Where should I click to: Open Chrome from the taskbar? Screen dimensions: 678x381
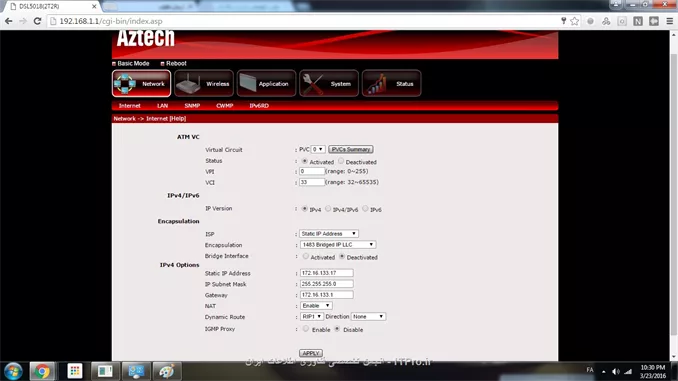(x=42, y=371)
